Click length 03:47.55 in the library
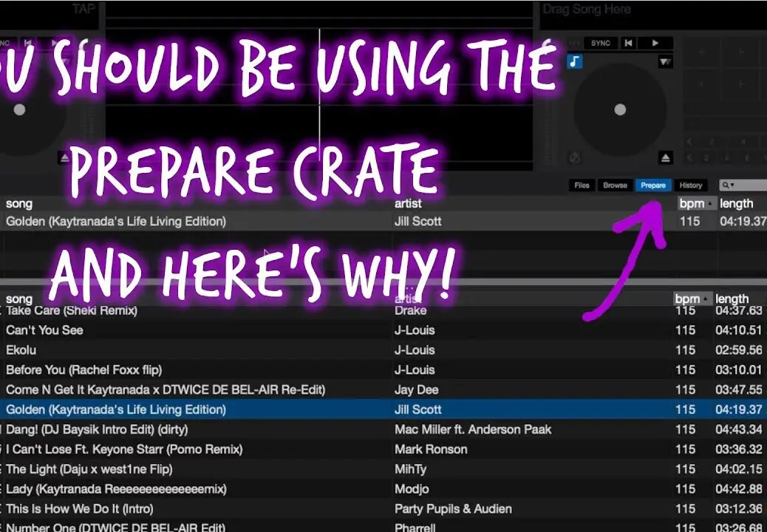767x532 pixels. (x=739, y=389)
